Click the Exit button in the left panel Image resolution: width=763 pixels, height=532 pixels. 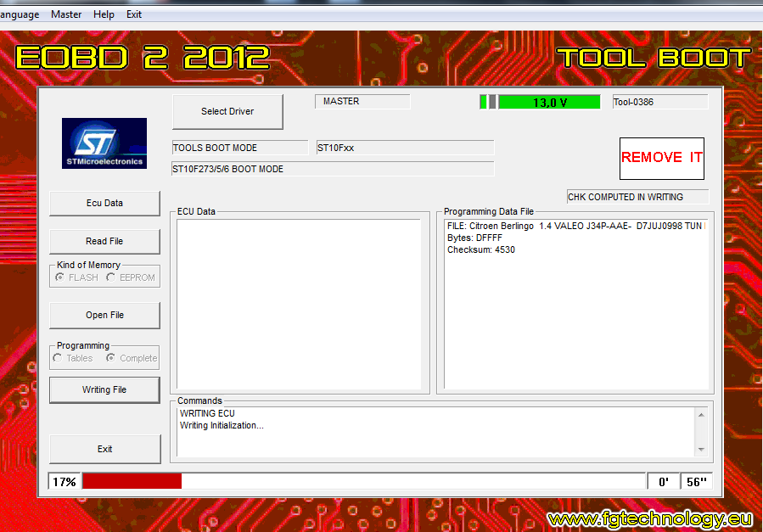coord(105,449)
